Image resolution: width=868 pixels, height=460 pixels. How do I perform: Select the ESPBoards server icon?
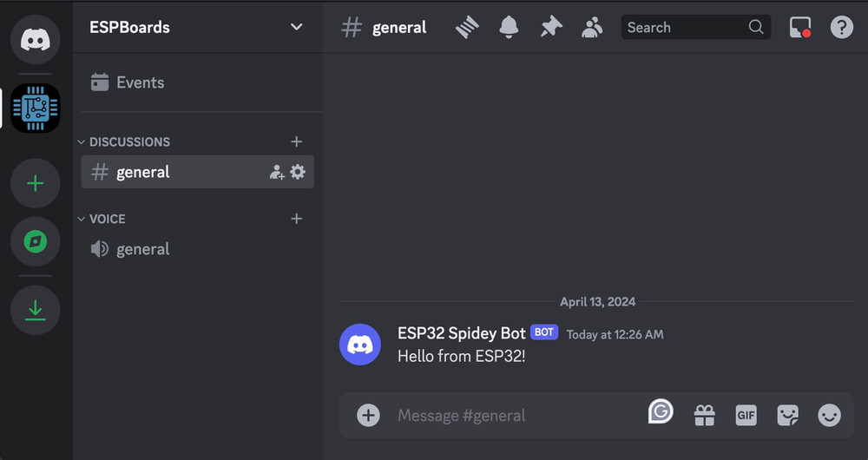pos(36,108)
